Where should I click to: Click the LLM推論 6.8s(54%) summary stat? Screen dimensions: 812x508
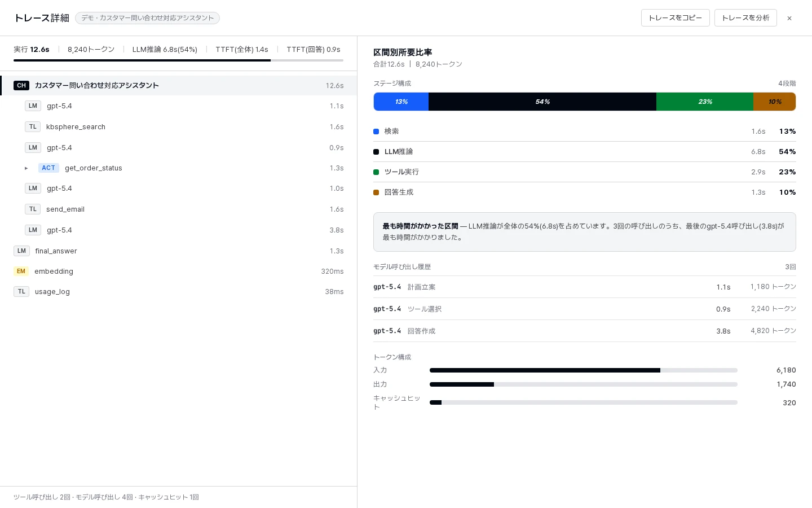point(165,50)
